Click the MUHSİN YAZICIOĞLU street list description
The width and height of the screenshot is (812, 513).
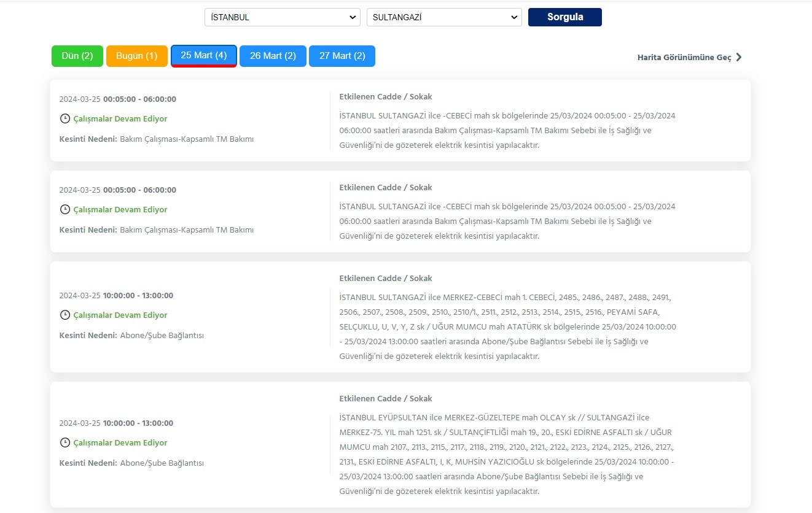(506, 454)
